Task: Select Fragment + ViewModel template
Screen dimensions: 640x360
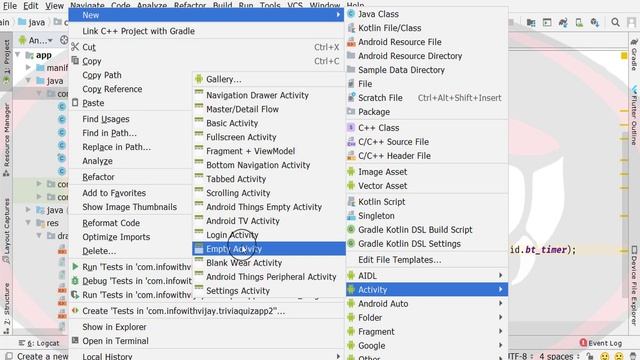Action: tap(269, 151)
